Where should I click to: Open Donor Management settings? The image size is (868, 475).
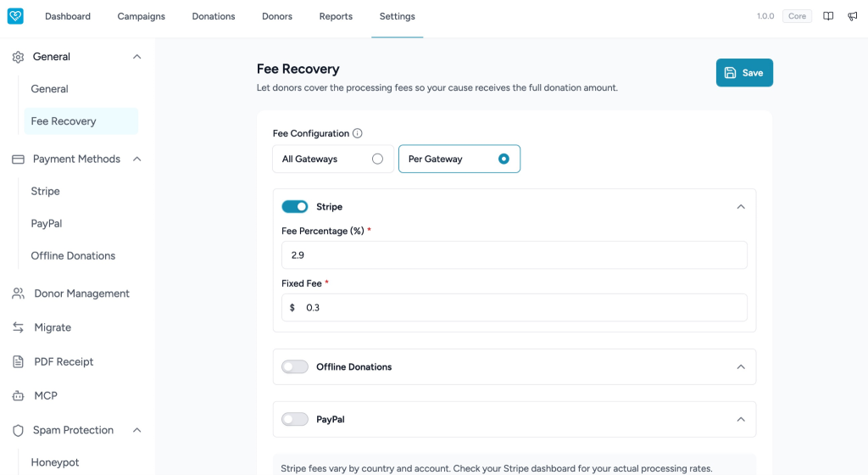pyautogui.click(x=82, y=293)
